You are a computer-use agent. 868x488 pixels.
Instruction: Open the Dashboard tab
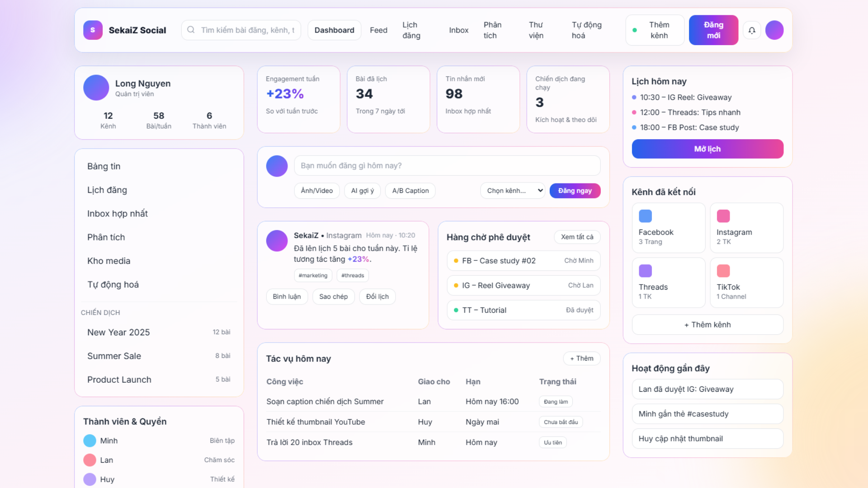[x=334, y=30]
